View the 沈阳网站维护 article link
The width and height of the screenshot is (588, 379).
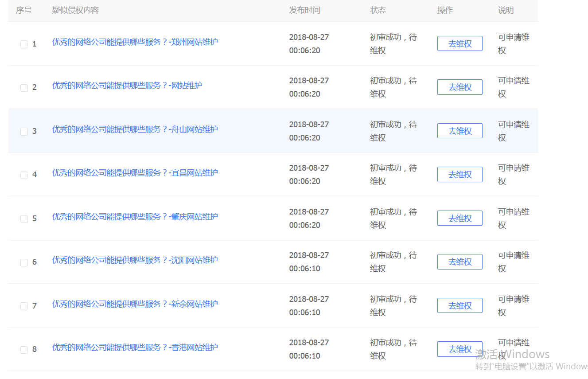point(135,260)
